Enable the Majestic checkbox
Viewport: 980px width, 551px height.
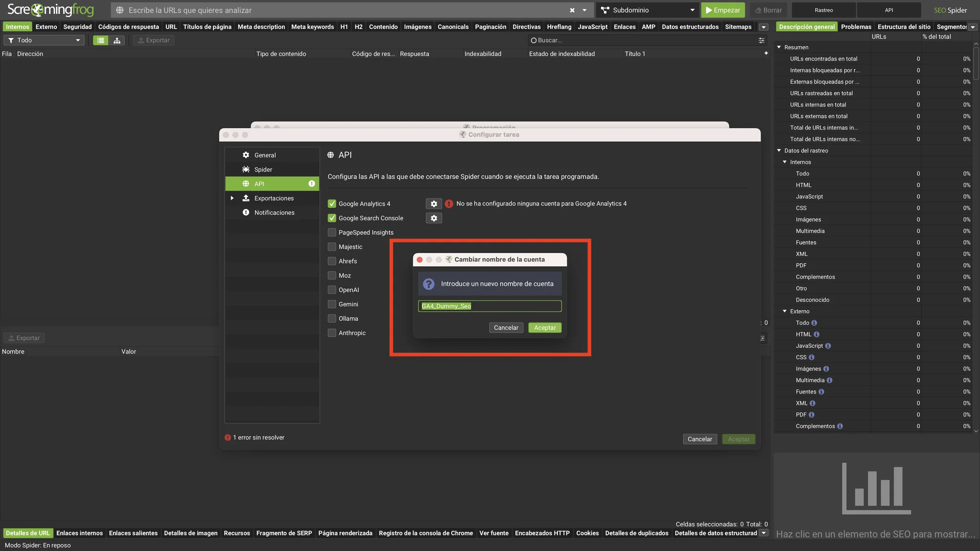click(332, 247)
